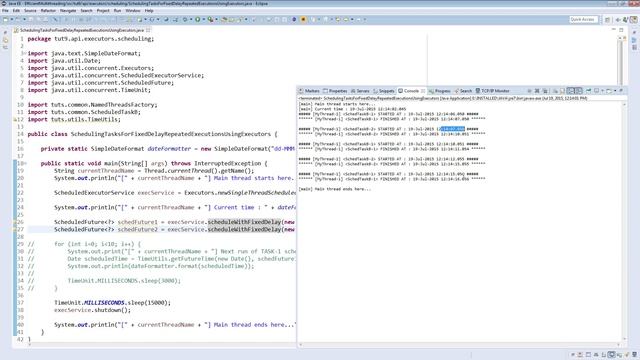Click the Outline icon in right sidebar

click(634, 48)
